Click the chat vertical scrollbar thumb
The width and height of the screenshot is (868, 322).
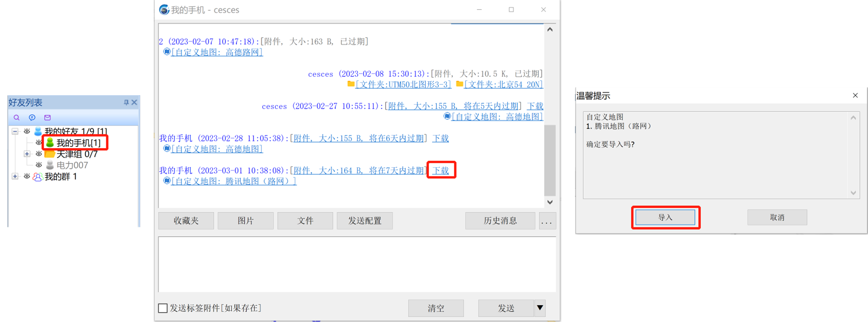pyautogui.click(x=550, y=160)
